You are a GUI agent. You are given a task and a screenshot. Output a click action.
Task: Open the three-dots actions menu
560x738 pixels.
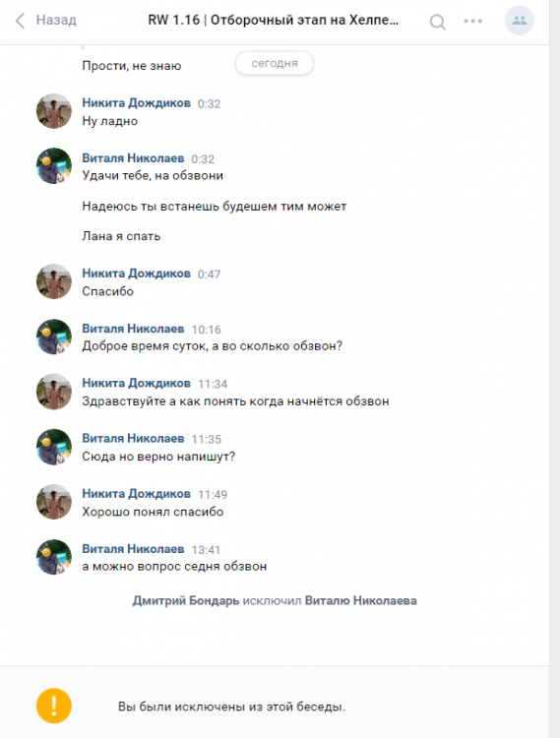click(x=473, y=21)
